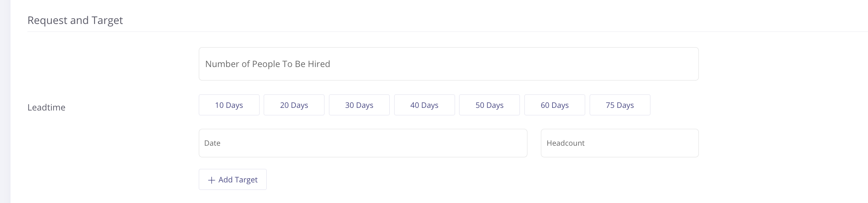Focus the Number of People To Be Hired field
The height and width of the screenshot is (203, 868).
(x=448, y=64)
